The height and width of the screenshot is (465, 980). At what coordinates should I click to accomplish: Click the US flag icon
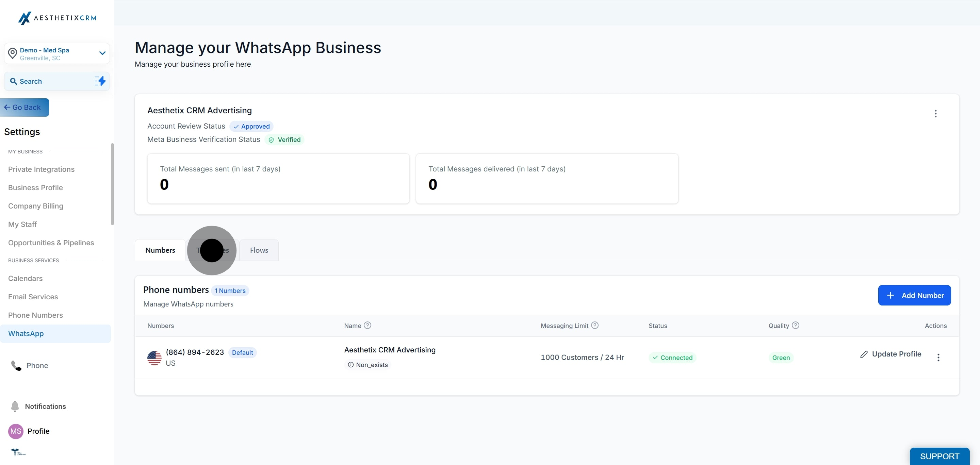(x=154, y=358)
